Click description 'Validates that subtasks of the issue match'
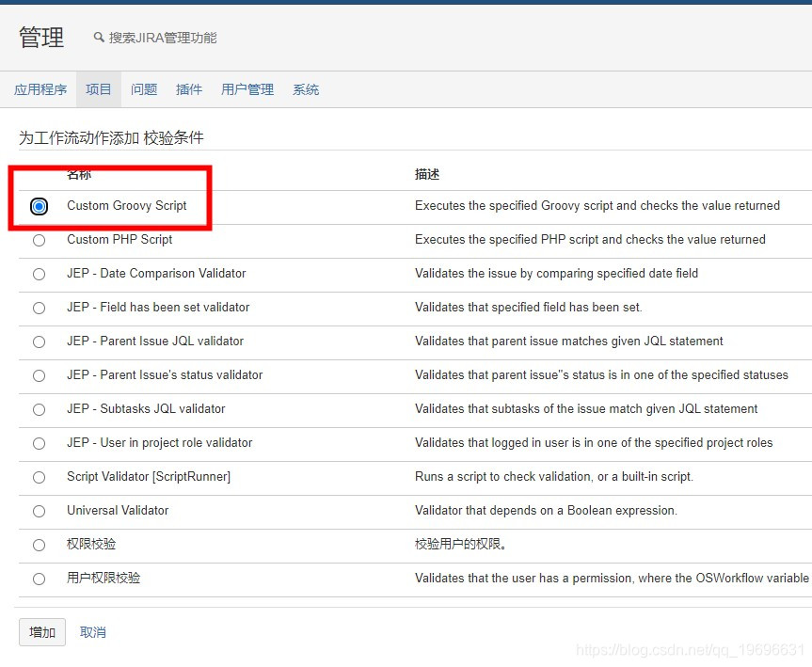Viewport: 812px width, 667px height. coord(586,408)
